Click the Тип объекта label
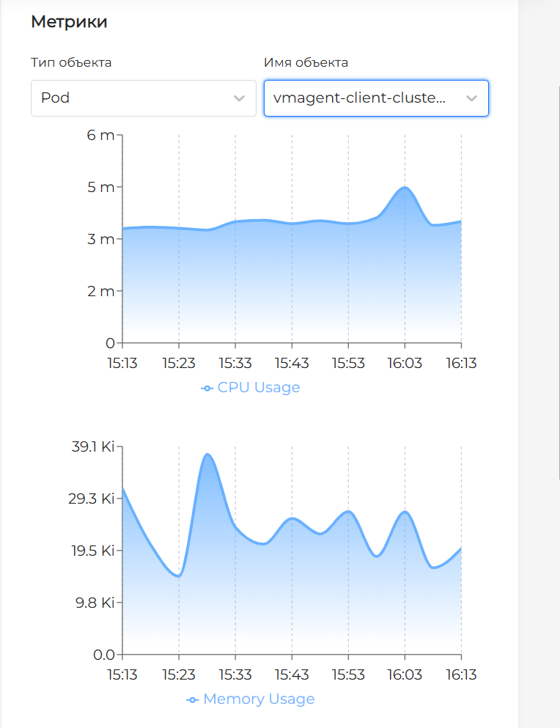Image resolution: width=560 pixels, height=728 pixels. coord(70,62)
